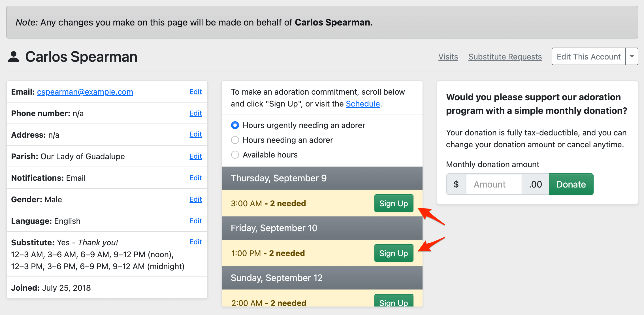The height and width of the screenshot is (315, 644).
Task: Sign up for Thursday 3:00 AM hour
Action: click(393, 203)
